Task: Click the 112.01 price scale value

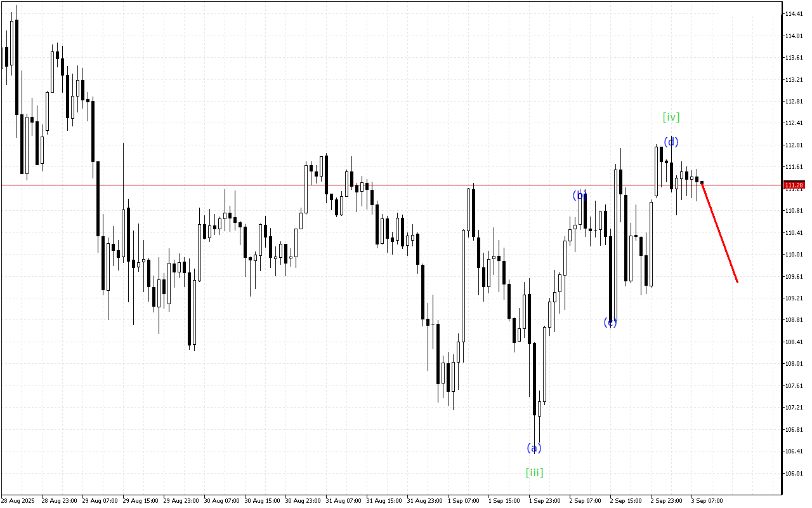Action: [x=794, y=145]
